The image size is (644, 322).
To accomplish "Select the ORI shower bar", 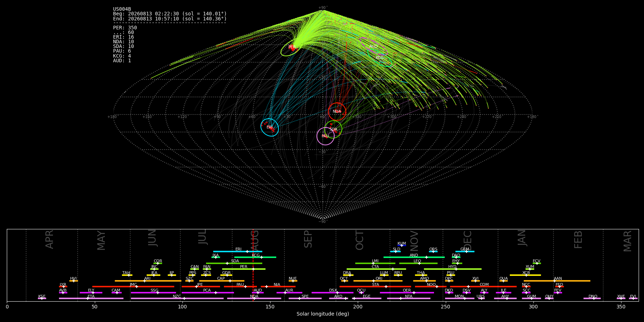I will click(378, 281).
